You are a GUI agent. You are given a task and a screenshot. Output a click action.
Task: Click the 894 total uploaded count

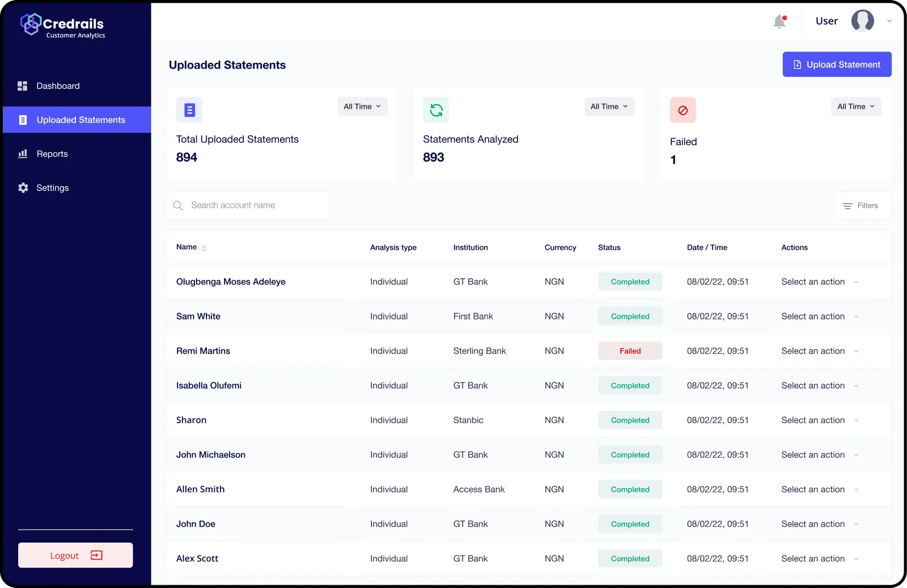(187, 157)
